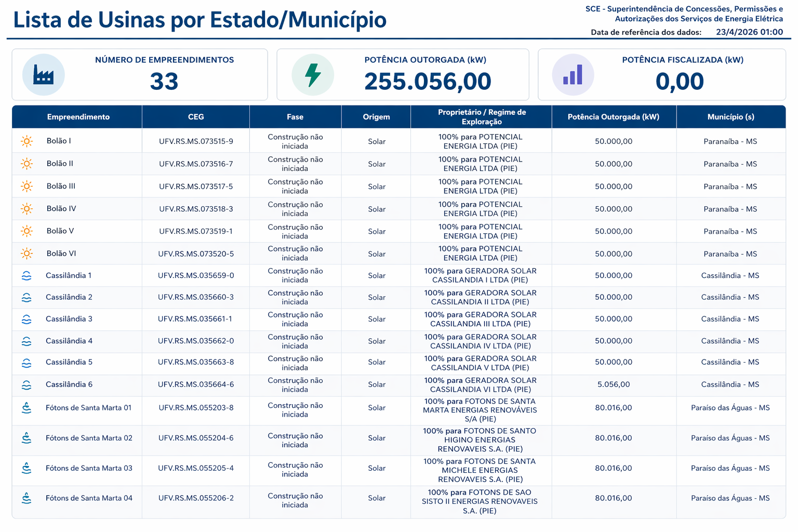
Task: Click the sun icon next to Bolão IV
Action: click(26, 209)
